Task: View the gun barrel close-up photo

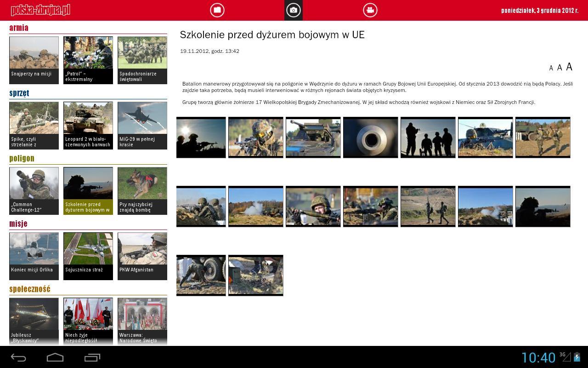Action: pos(370,137)
